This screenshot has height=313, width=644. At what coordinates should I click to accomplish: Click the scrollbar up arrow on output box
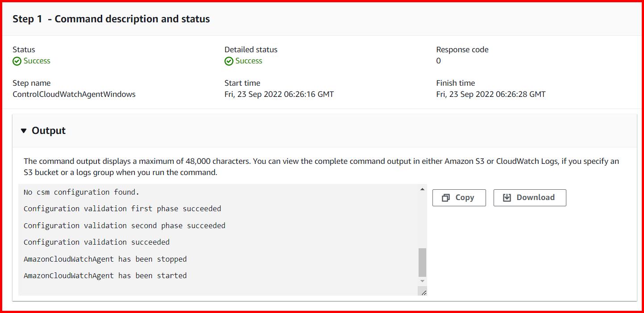[x=421, y=189]
